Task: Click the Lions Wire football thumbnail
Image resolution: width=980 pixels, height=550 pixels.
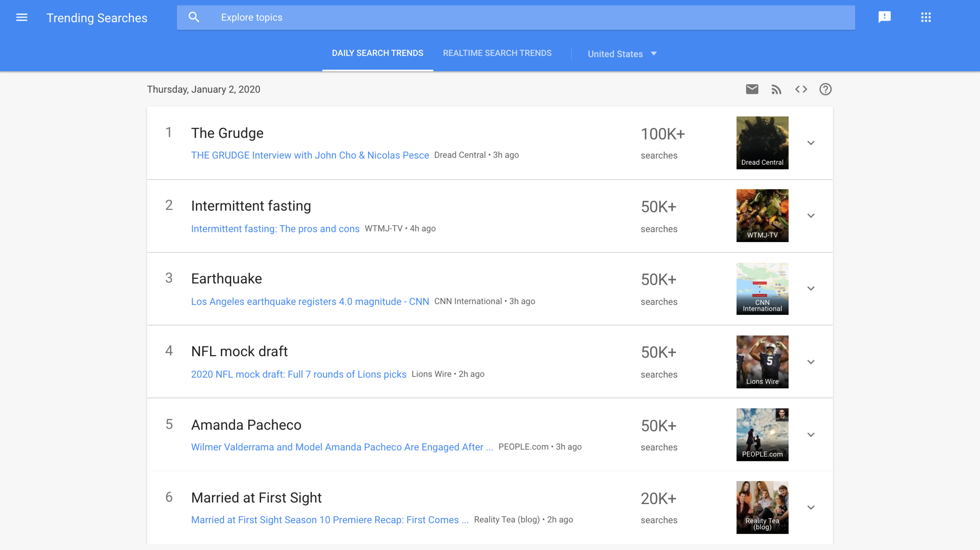Action: pyautogui.click(x=762, y=362)
